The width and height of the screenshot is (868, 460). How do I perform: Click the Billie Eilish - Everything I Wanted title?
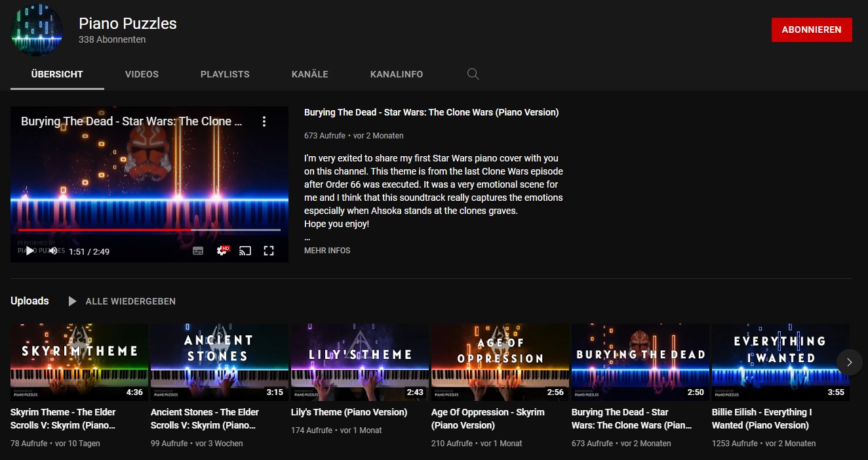click(x=762, y=419)
